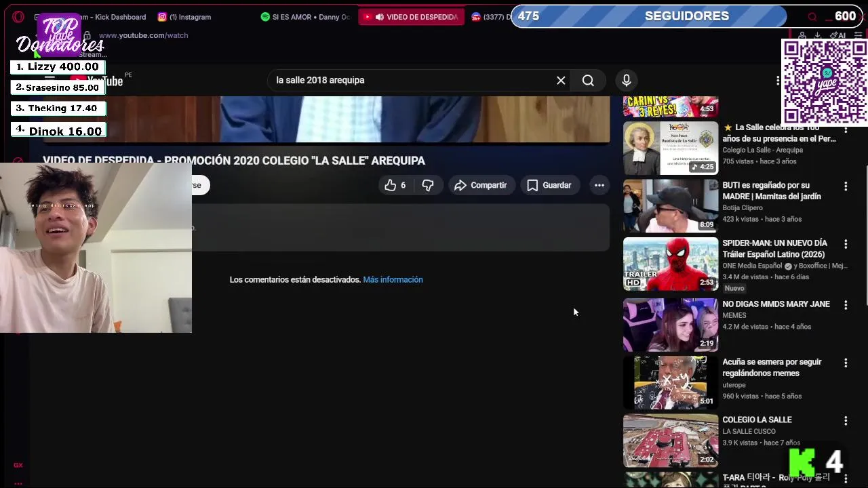Open options for BUTI es regañado video
This screenshot has width=868, height=488.
tap(846, 186)
